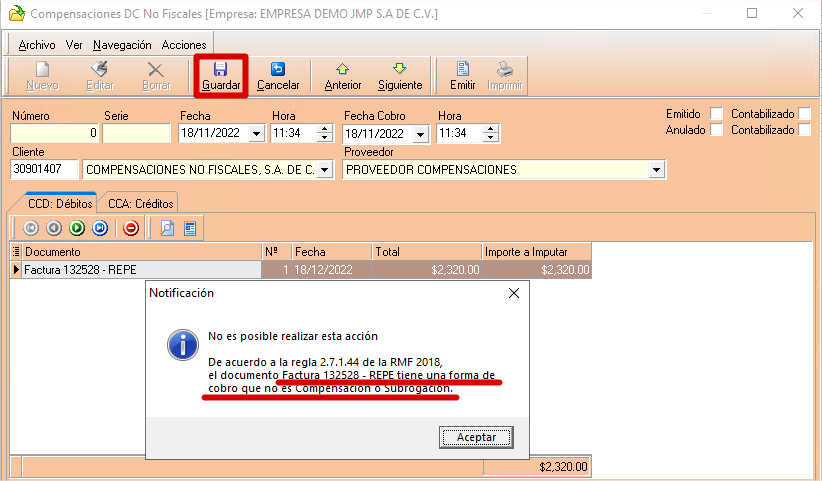
Task: Toggle the Anulado checkbox
Action: 716,130
